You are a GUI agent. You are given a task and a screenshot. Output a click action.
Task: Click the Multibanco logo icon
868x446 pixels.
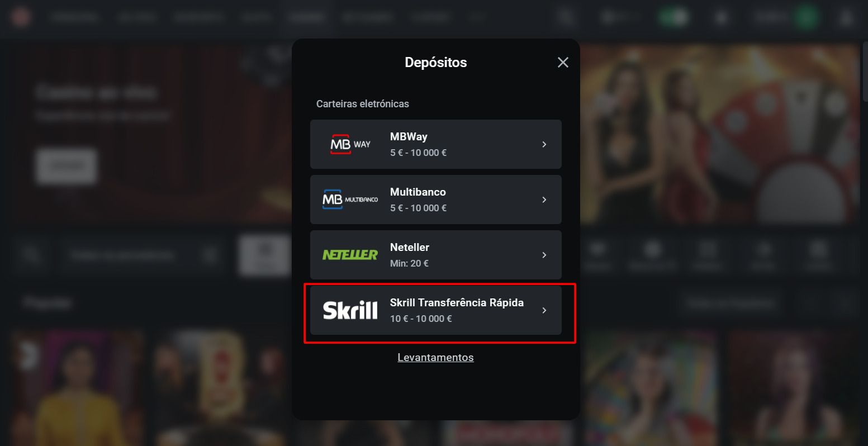click(350, 200)
